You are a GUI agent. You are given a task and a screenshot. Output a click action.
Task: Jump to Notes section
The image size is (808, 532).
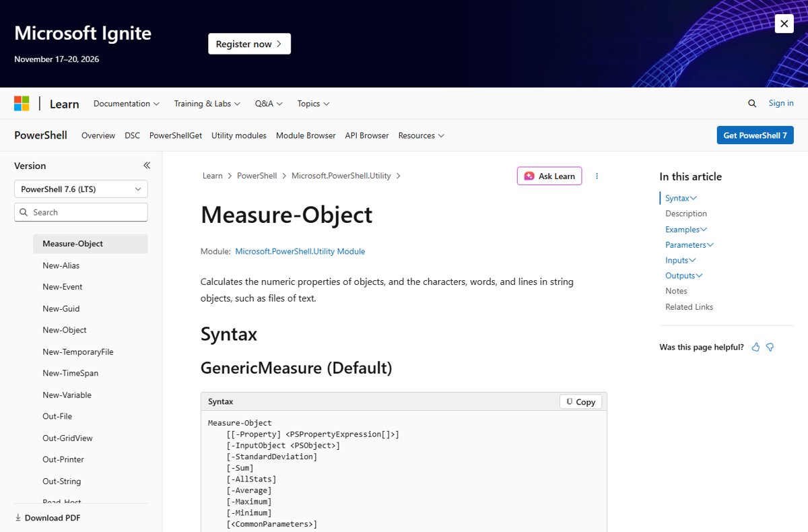tap(676, 291)
